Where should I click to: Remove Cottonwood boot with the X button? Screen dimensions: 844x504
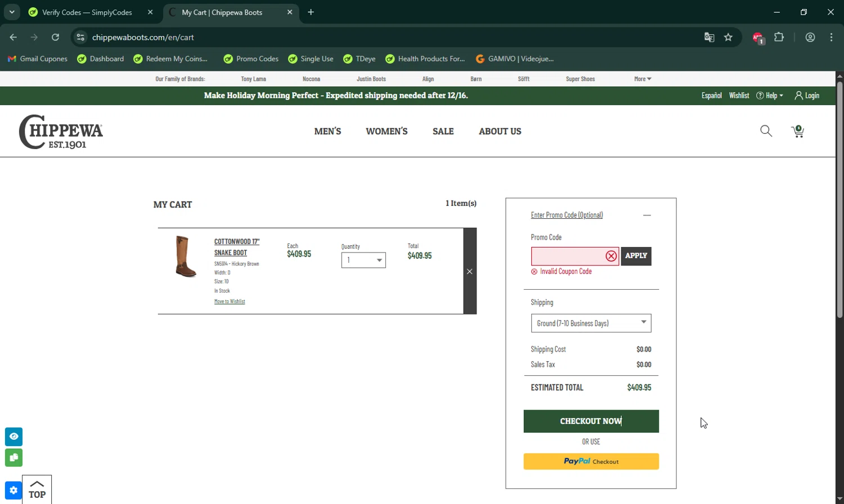(470, 271)
